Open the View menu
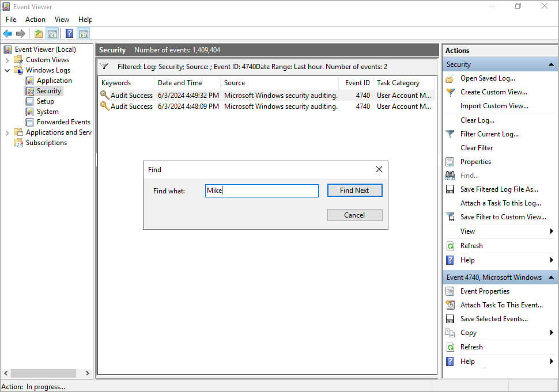Viewport: 559px width, 392px height. pos(62,20)
